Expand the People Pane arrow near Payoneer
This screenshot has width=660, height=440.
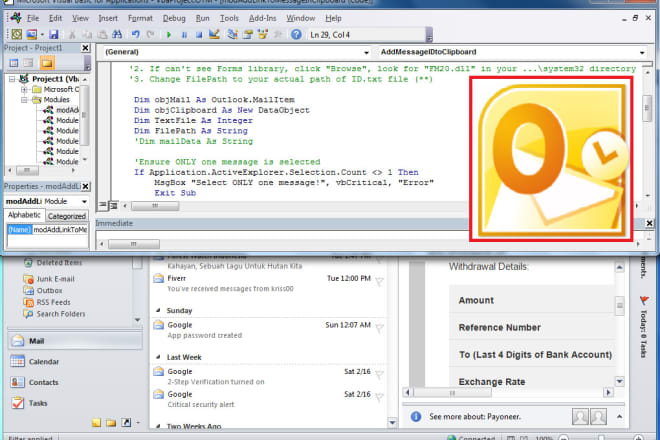(620, 416)
